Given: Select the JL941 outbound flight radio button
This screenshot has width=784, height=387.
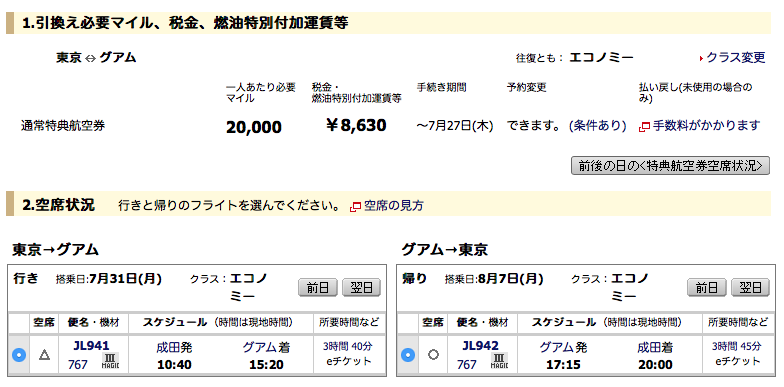Looking at the screenshot, I should tap(18, 355).
